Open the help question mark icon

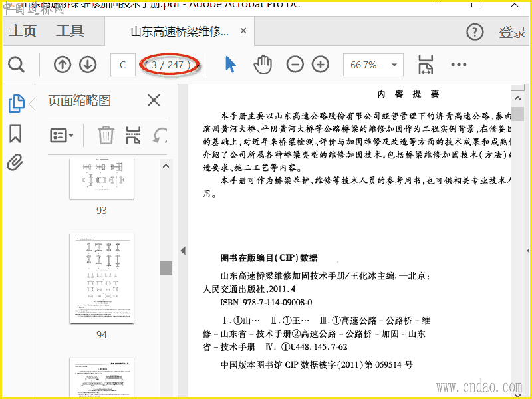tap(475, 32)
